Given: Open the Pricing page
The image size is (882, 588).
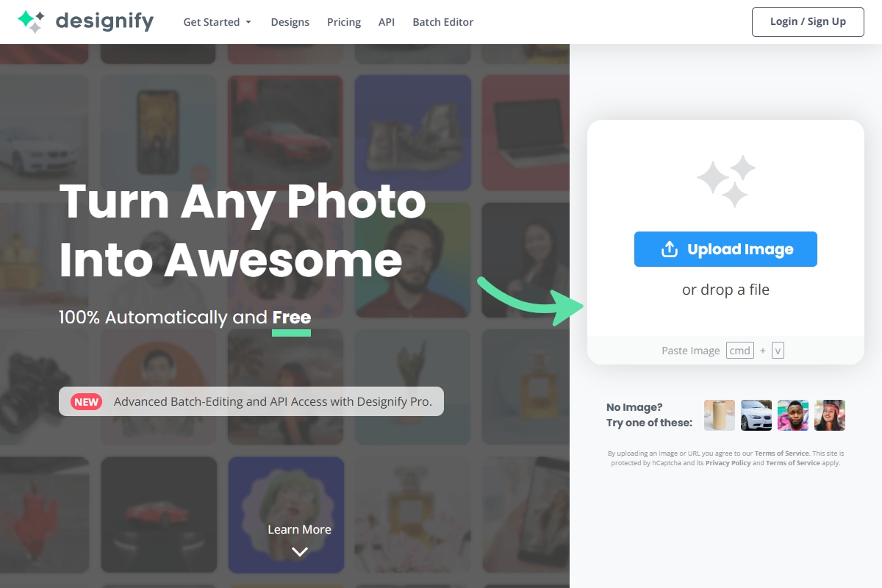Looking at the screenshot, I should (344, 22).
